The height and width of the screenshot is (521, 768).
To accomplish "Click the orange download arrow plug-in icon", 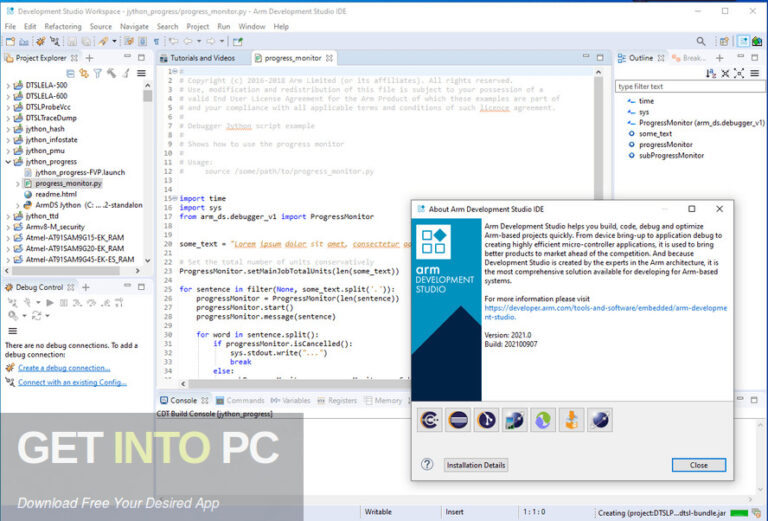I will pos(572,420).
